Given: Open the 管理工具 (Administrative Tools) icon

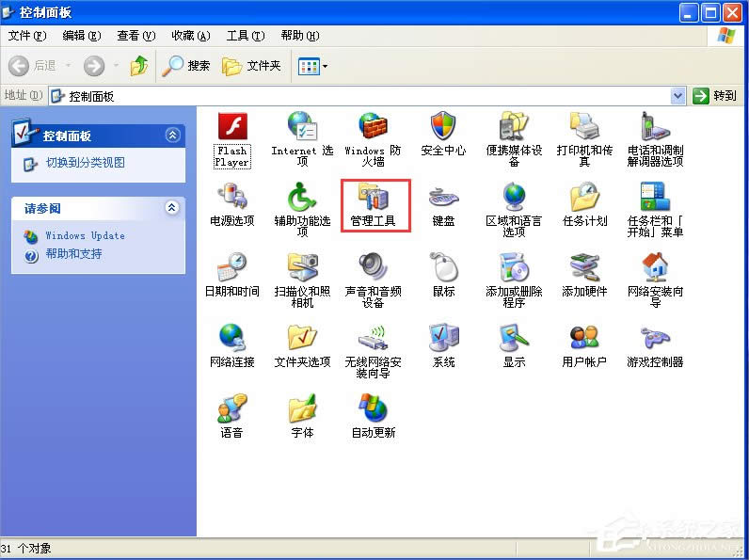Looking at the screenshot, I should [374, 198].
